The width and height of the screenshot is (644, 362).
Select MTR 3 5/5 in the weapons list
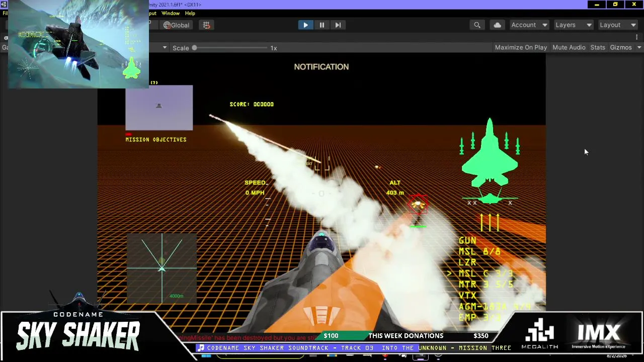(x=486, y=285)
